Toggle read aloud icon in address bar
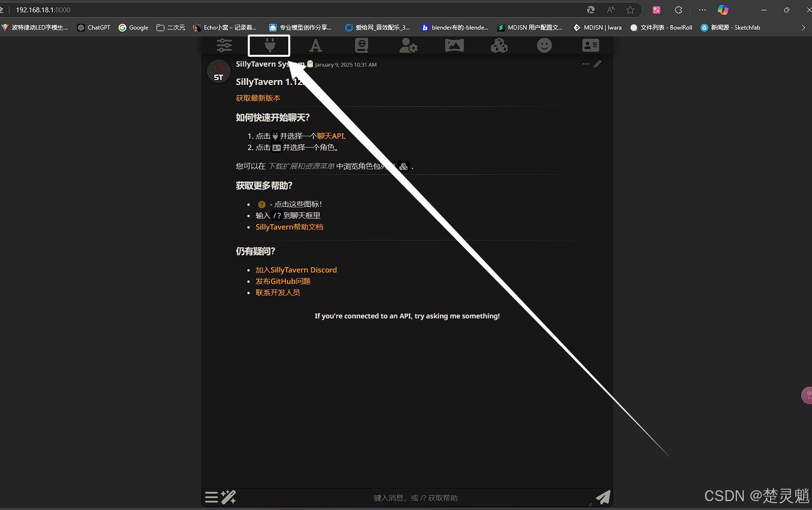This screenshot has height=510, width=812. click(x=611, y=10)
